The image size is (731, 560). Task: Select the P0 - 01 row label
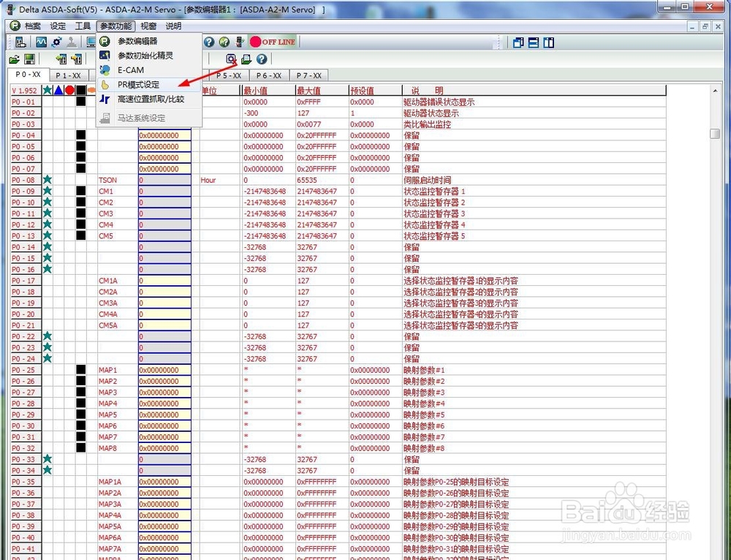(26, 102)
